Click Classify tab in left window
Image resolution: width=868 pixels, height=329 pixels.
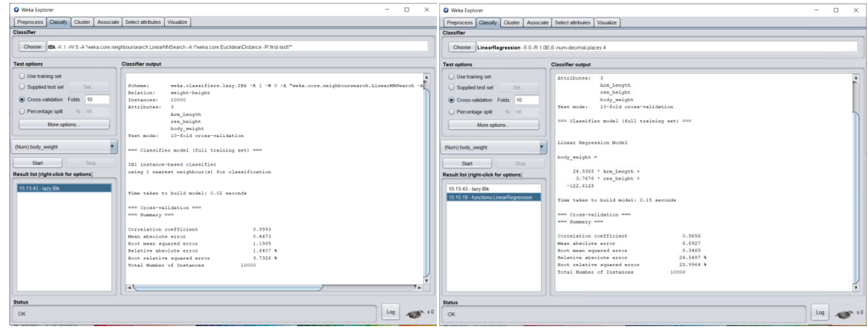pos(59,22)
